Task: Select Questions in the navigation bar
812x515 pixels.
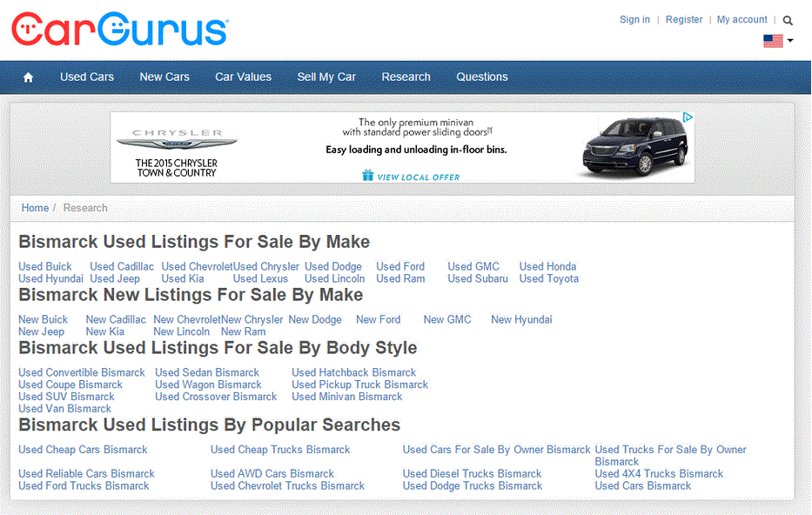Action: pos(482,77)
